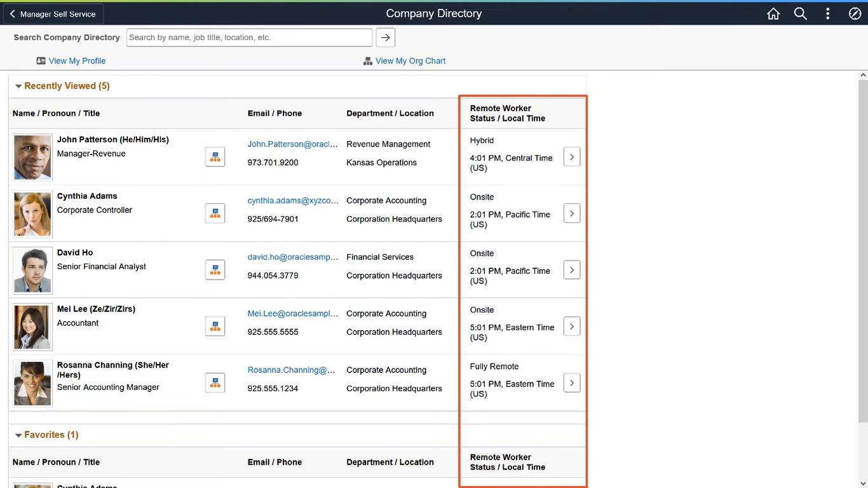Click the Search magnifier icon in the header
The width and height of the screenshot is (868, 488).
pos(800,13)
